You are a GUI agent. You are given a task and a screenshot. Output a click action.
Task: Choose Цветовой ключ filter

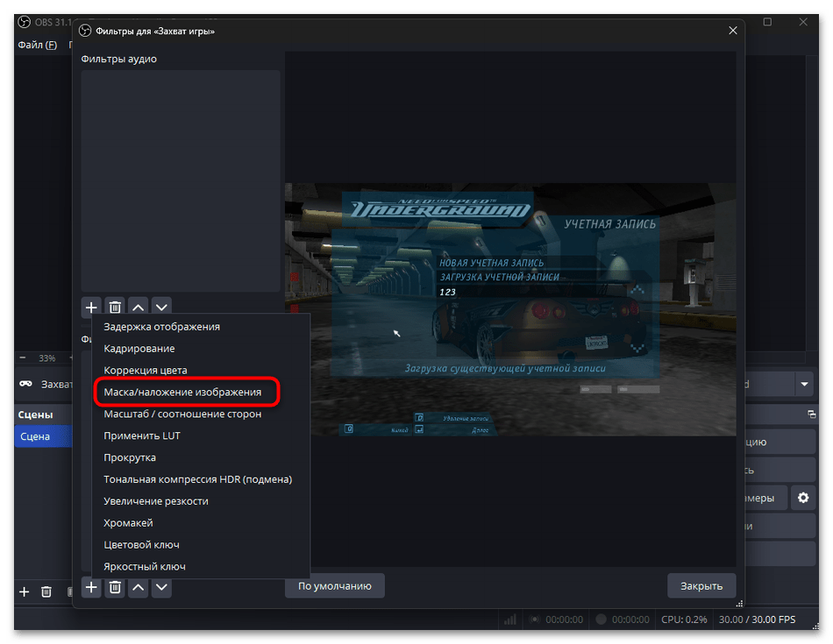point(201,544)
